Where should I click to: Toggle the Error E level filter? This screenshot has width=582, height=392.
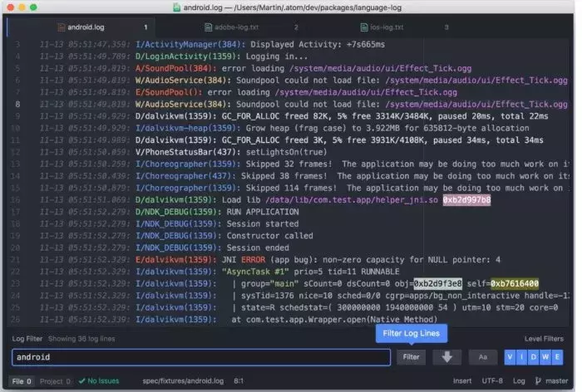tap(557, 357)
